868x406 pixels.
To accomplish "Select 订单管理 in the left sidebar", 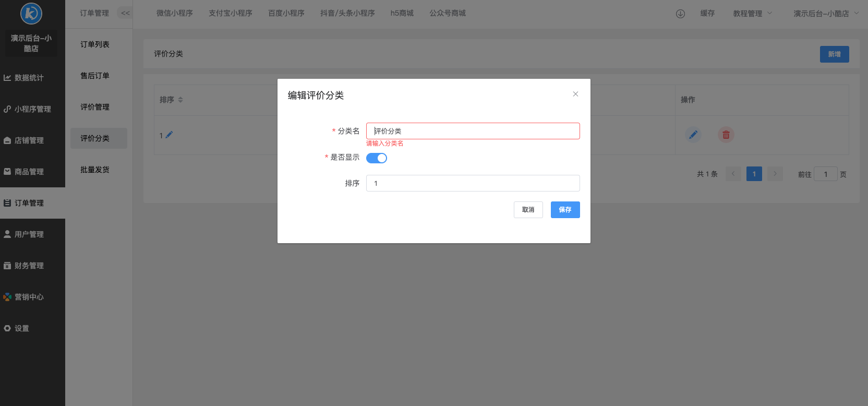I will click(32, 203).
